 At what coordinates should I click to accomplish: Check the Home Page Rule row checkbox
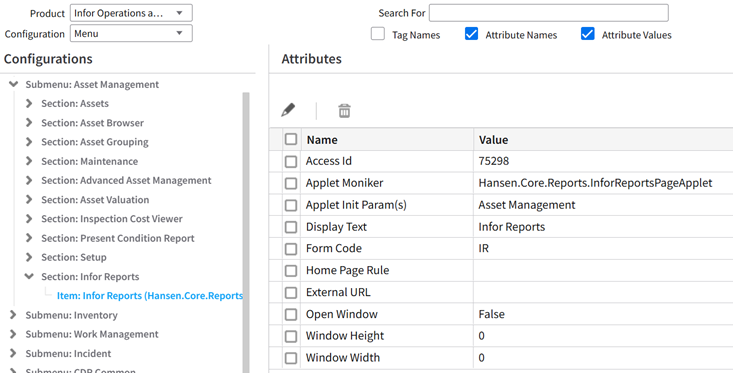tap(291, 271)
